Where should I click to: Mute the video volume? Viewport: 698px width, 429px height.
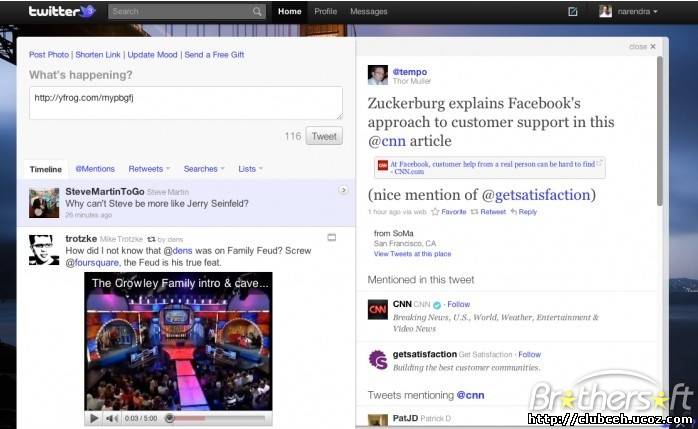coord(112,418)
